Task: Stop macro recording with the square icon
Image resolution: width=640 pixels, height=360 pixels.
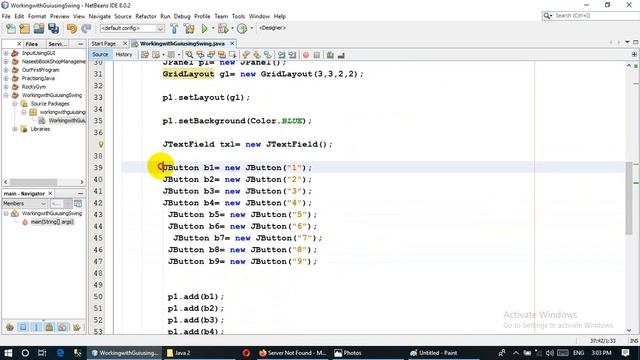Action: point(317,55)
